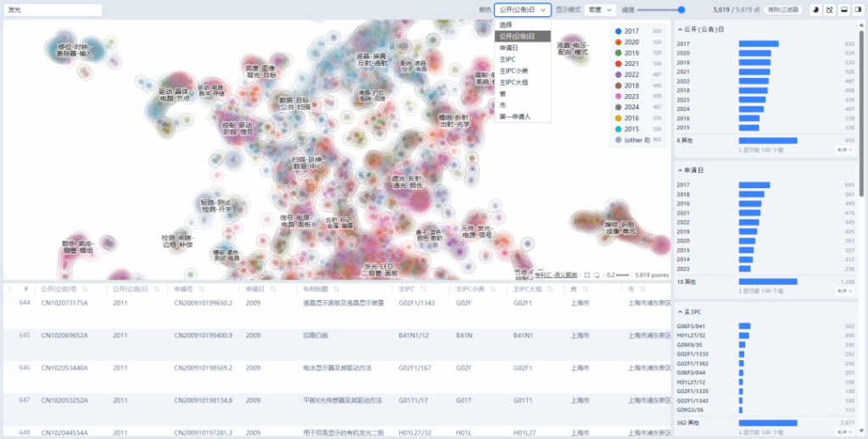868x439 pixels.
Task: Open the #/# dropdown under 公开(公告)日 chart
Action: (843, 149)
